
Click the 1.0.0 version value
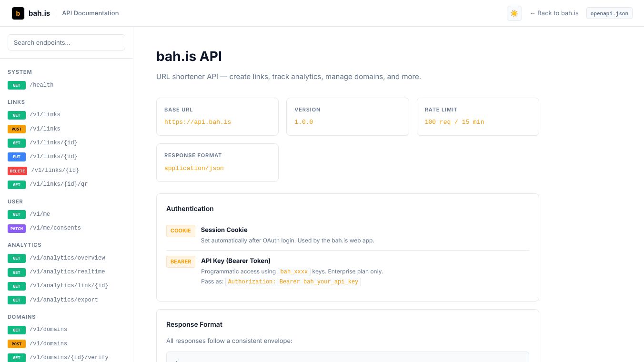pyautogui.click(x=303, y=122)
